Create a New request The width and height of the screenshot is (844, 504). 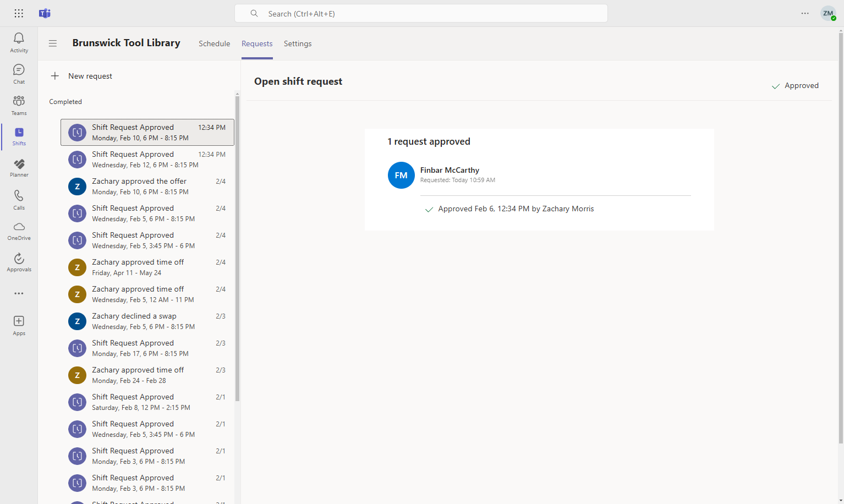(x=81, y=76)
